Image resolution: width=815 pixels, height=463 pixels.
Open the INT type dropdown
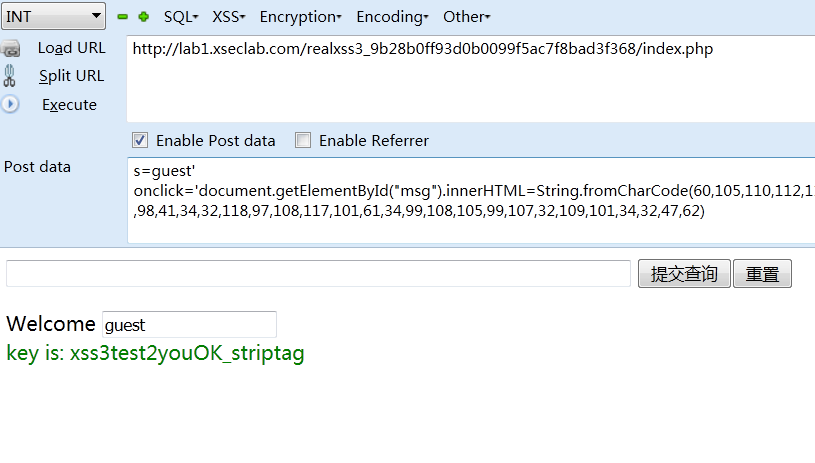[x=54, y=16]
